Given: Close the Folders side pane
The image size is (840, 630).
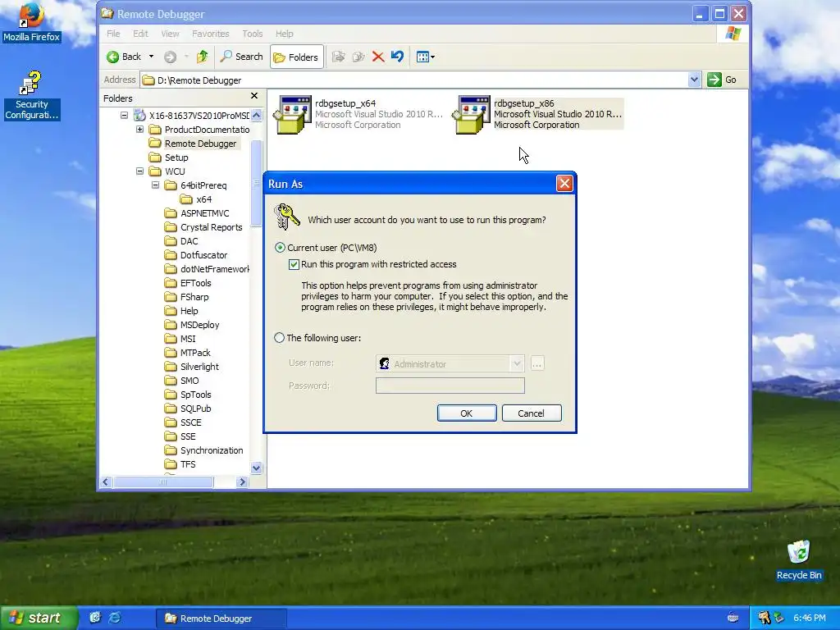Looking at the screenshot, I should coord(254,96).
